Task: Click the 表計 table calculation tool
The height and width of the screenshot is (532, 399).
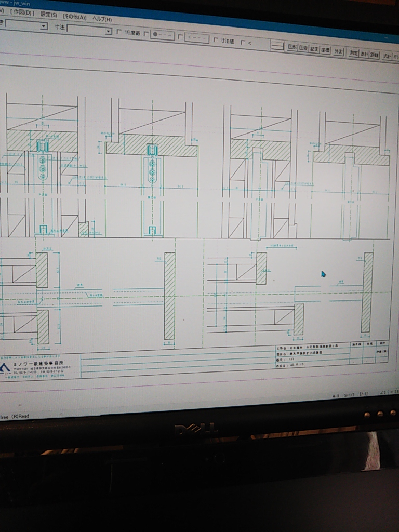Action: (x=364, y=54)
